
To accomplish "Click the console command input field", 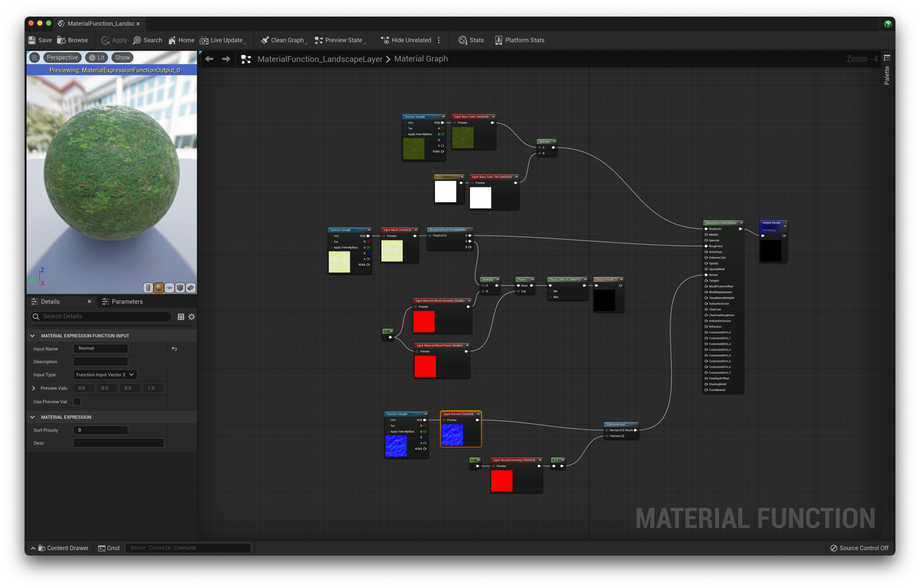I will click(x=188, y=548).
